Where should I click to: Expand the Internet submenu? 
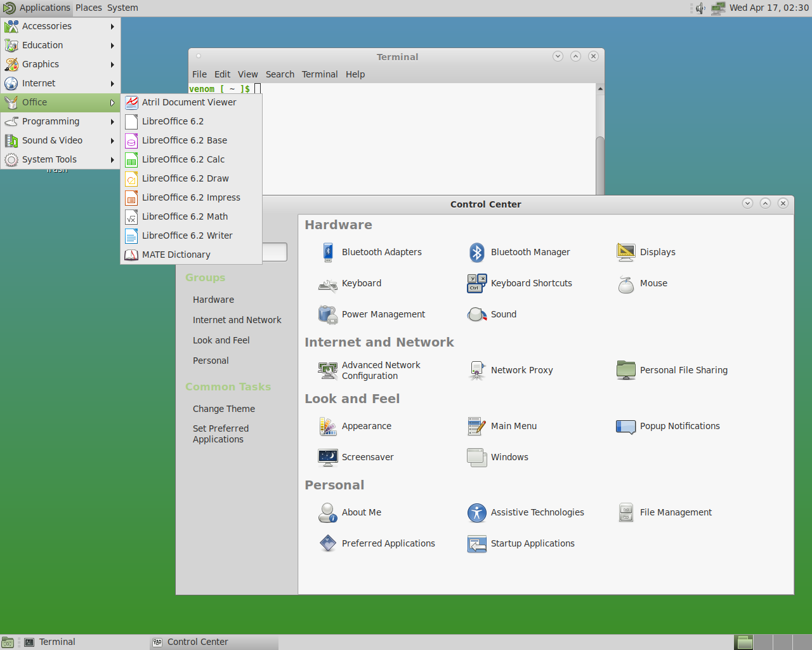pos(60,83)
